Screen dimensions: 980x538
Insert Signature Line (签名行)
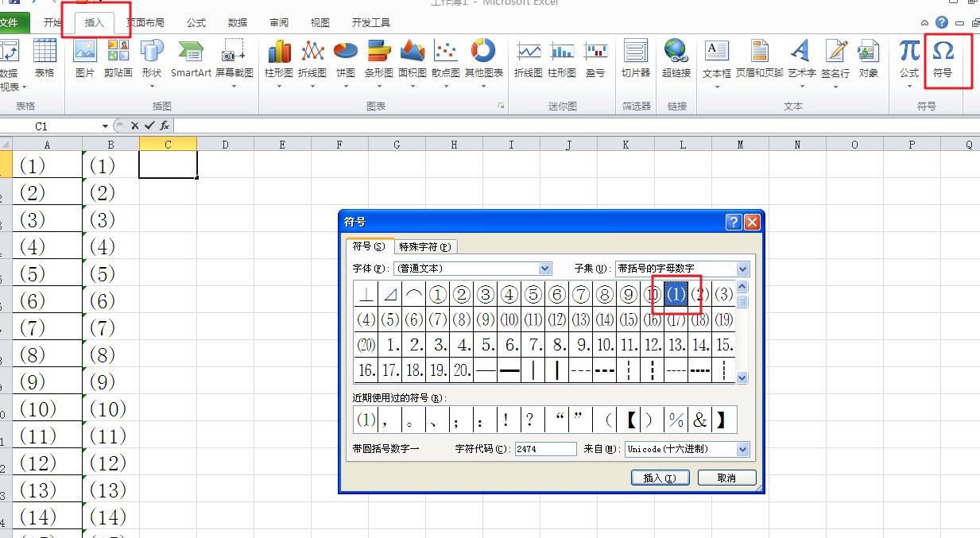click(835, 63)
